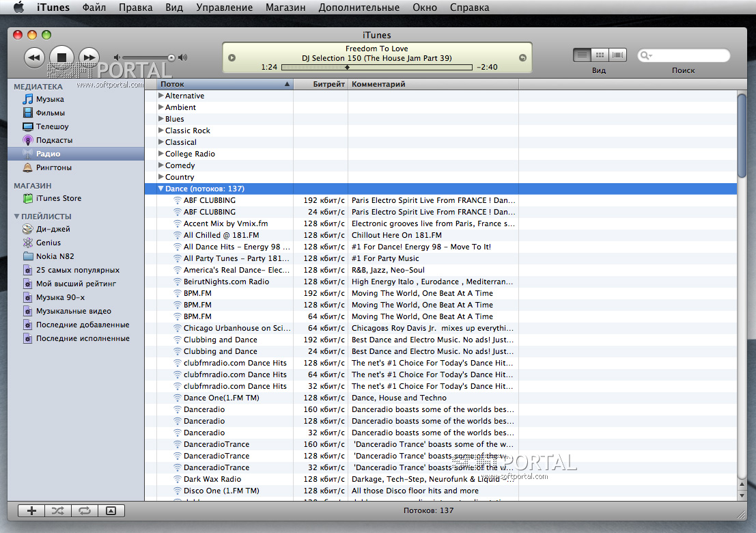This screenshot has width=756, height=533.
Task: Skip ahead with the fast-forward button
Action: click(89, 57)
